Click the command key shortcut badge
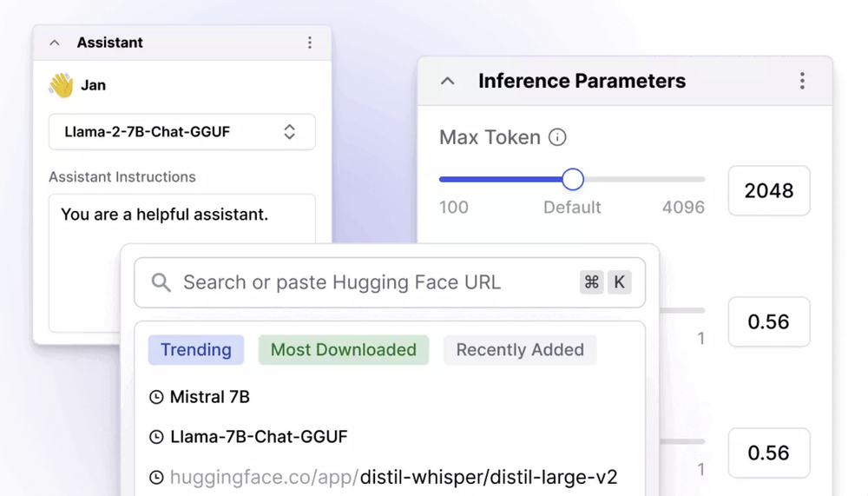This screenshot has width=868, height=496. pyautogui.click(x=592, y=282)
